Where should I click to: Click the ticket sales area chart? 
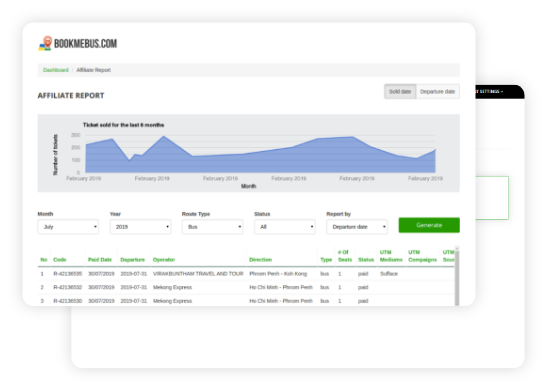click(x=260, y=154)
